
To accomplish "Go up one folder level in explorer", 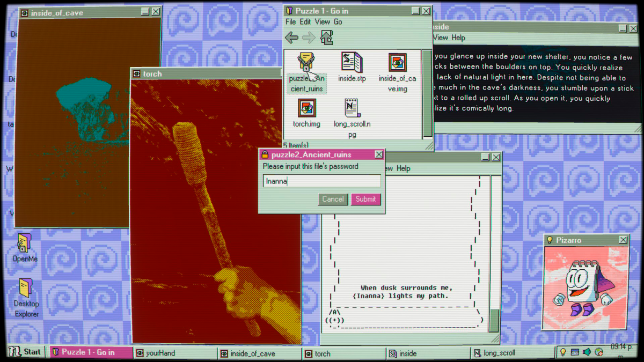I will pos(326,38).
